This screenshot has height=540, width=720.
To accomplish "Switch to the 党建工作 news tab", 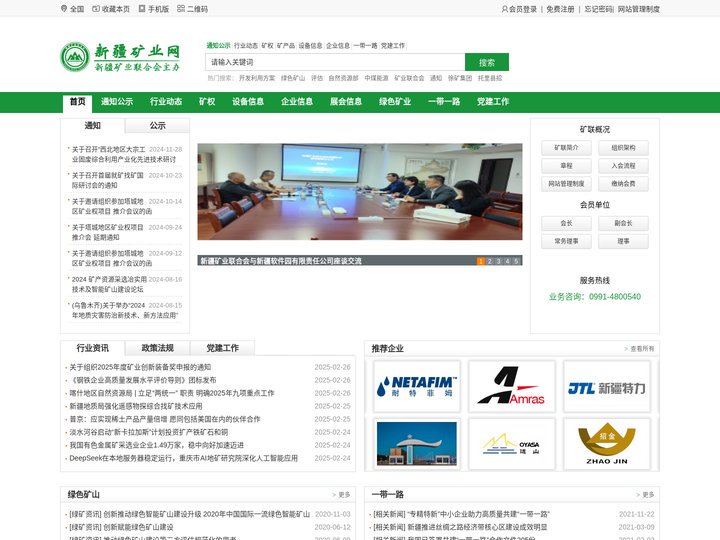I will (x=222, y=348).
